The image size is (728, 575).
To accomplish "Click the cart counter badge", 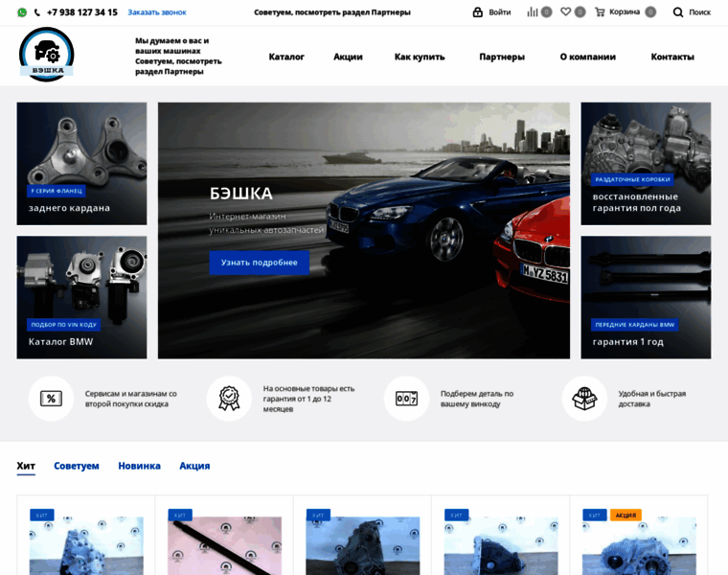I will coord(650,12).
